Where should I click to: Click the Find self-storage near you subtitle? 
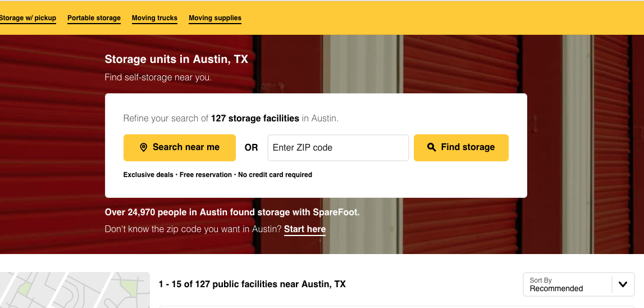[158, 78]
